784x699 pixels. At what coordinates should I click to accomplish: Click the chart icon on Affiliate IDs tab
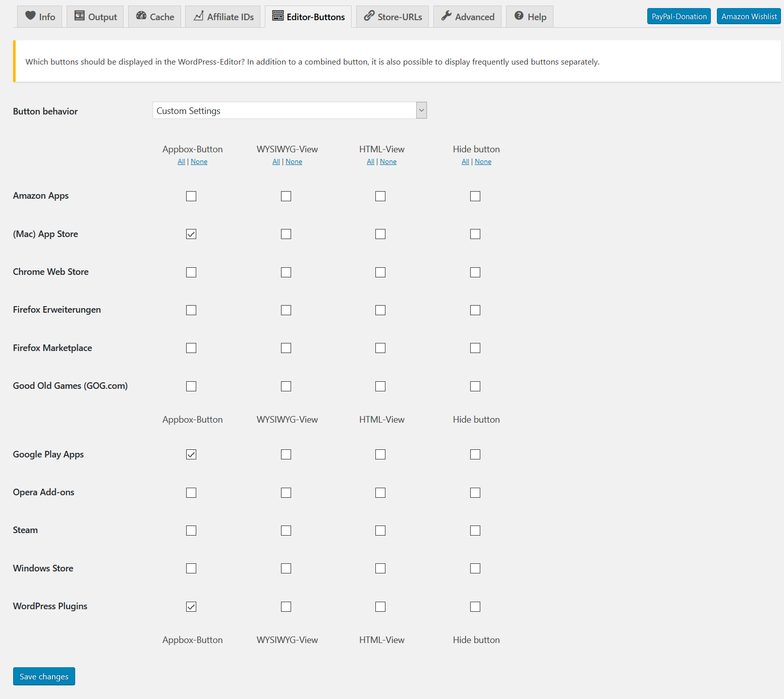click(199, 16)
